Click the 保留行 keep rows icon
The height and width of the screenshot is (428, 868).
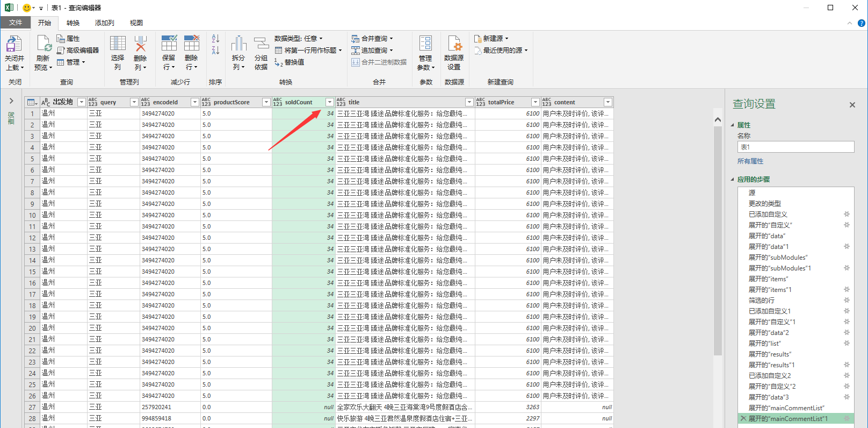point(169,44)
